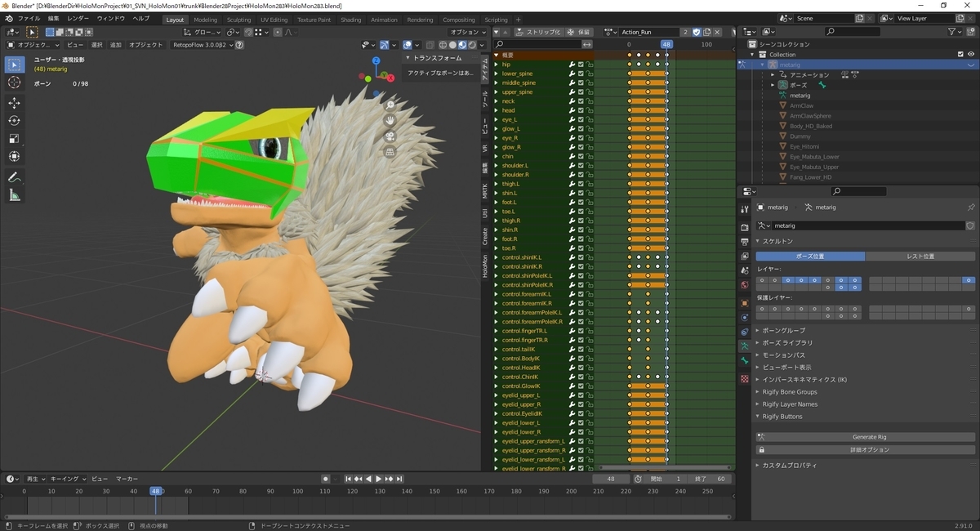Toggle X-ray mode in viewport header
The image size is (980, 531).
click(x=430, y=45)
